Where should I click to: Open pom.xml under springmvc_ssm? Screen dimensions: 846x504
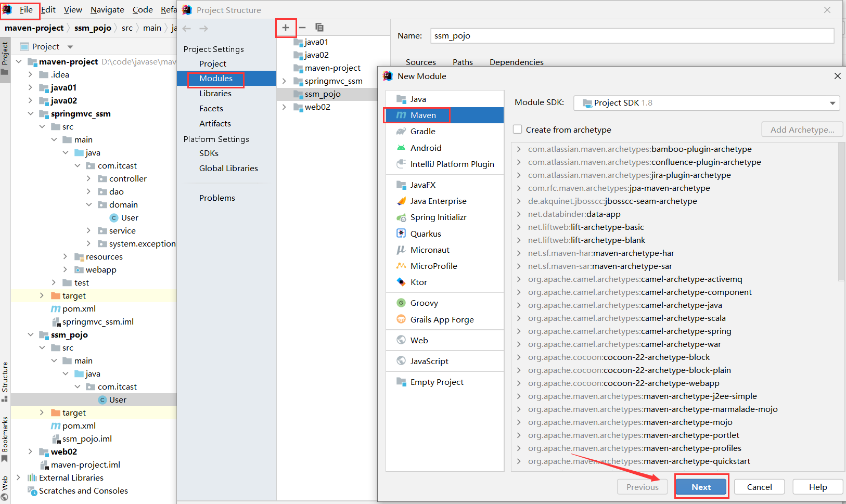[79, 308]
